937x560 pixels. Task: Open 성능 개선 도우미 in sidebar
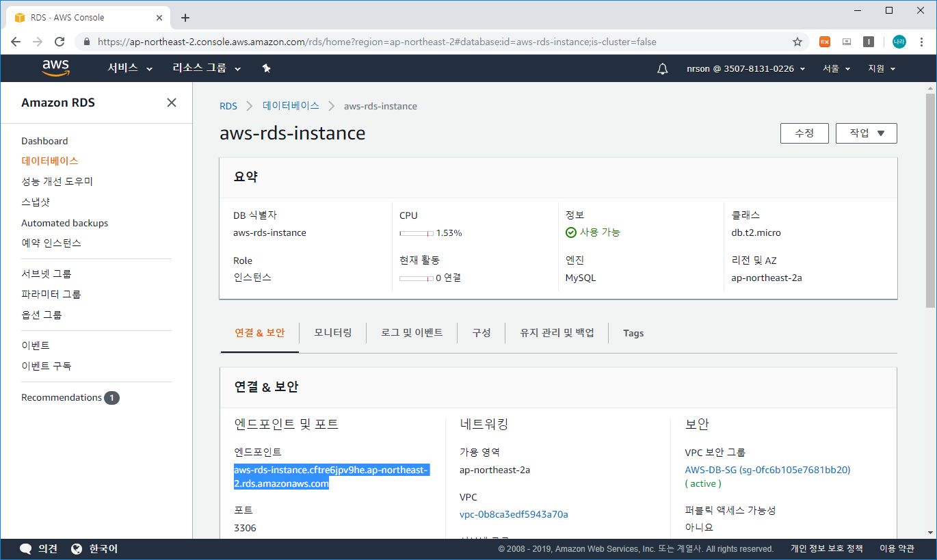[57, 181]
